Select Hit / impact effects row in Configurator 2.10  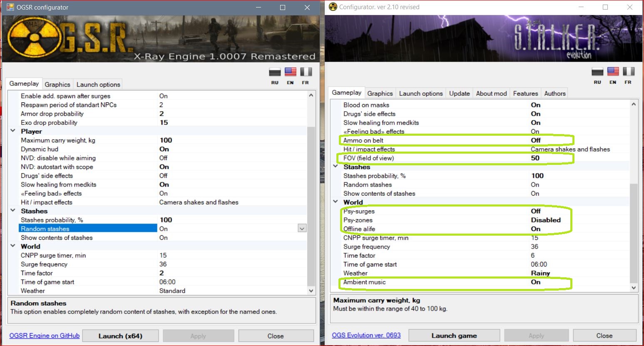[485, 149]
